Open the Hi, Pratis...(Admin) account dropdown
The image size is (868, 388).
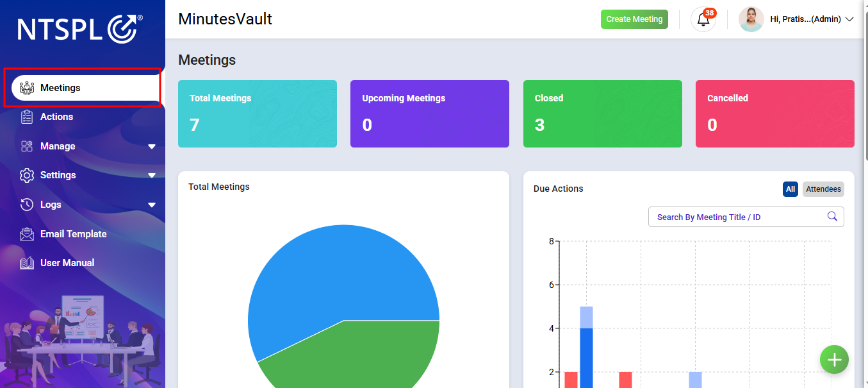coord(812,19)
